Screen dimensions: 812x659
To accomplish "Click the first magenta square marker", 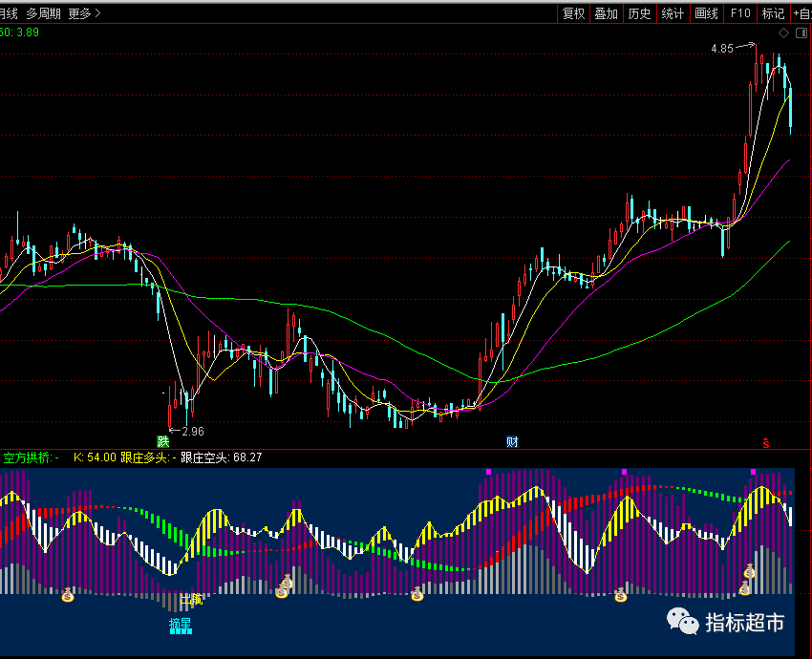I will [488, 472].
